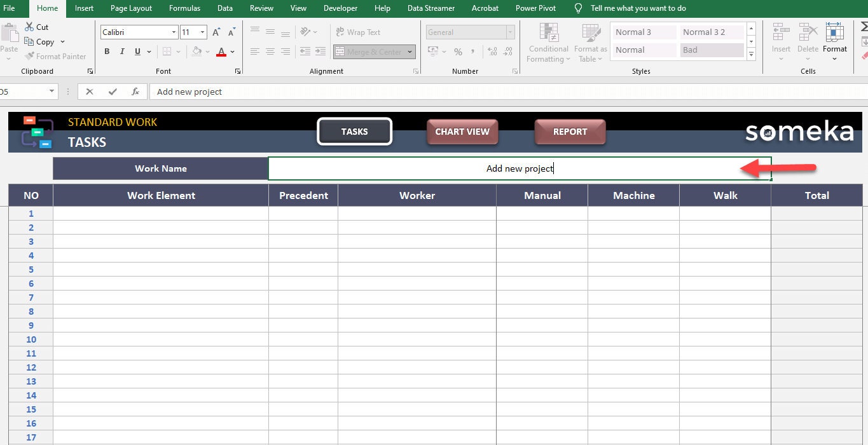Toggle Italic formatting

click(123, 51)
